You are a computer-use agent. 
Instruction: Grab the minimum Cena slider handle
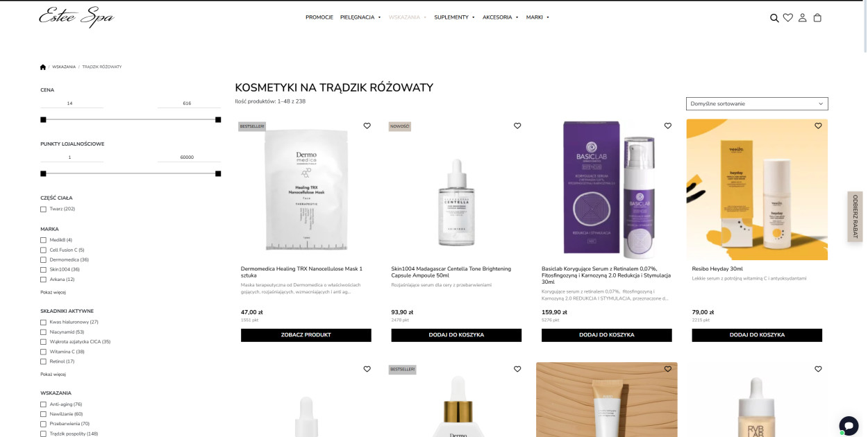(43, 119)
